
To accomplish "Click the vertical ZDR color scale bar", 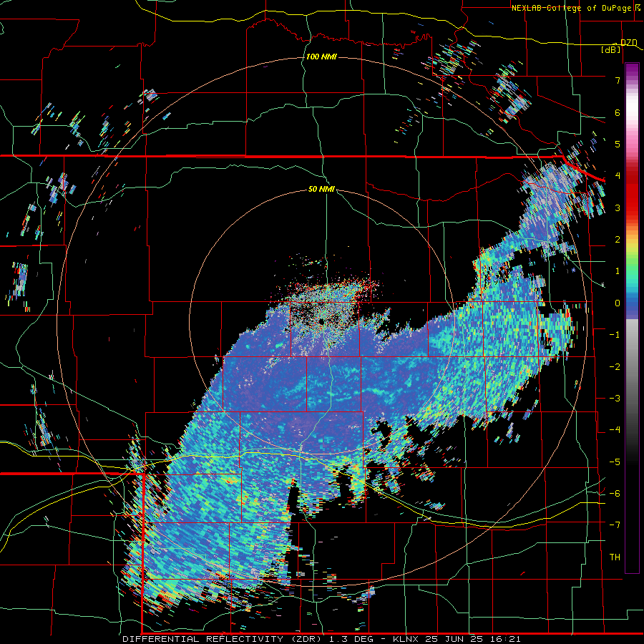I will 632,318.
